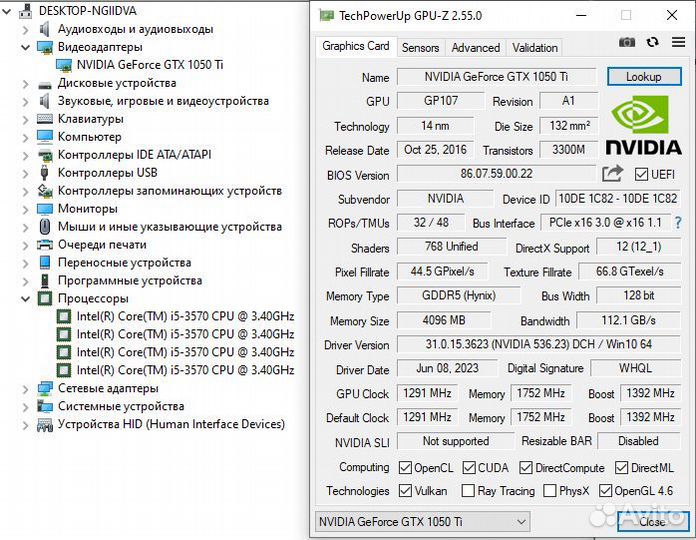Click the Очереди печати printer icon
This screenshot has width=696, height=540.
point(45,244)
